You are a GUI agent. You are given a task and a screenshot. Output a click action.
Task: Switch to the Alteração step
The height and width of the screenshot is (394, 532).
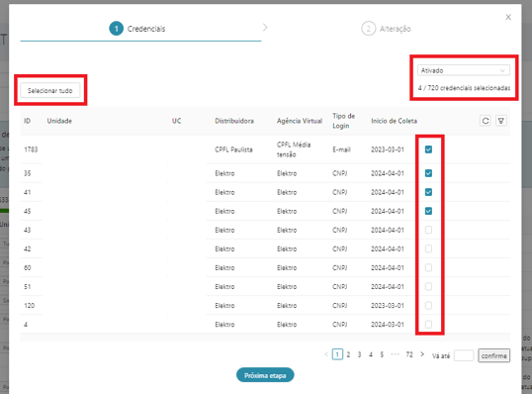(x=386, y=29)
